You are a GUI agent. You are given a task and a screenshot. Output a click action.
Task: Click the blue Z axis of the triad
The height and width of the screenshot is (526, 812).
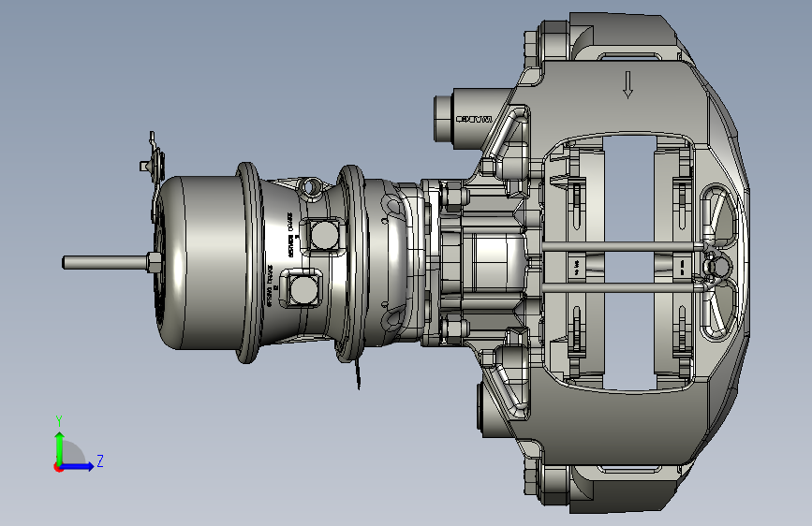78,466
